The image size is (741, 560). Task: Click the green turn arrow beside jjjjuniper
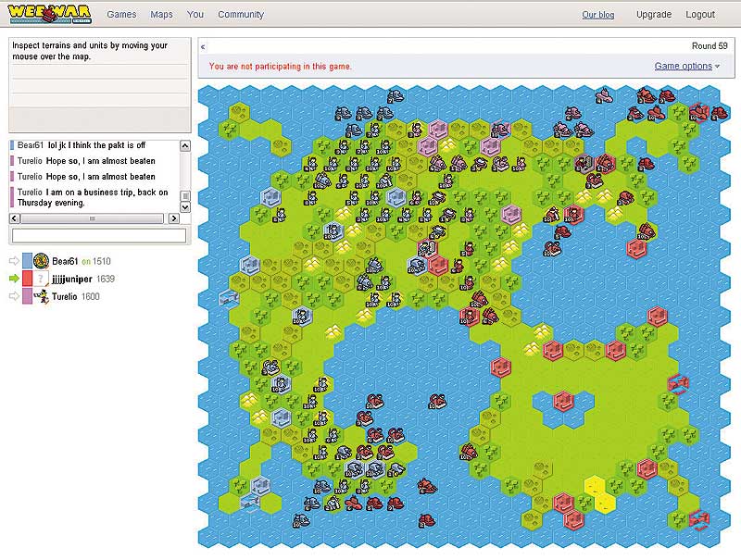coord(14,279)
